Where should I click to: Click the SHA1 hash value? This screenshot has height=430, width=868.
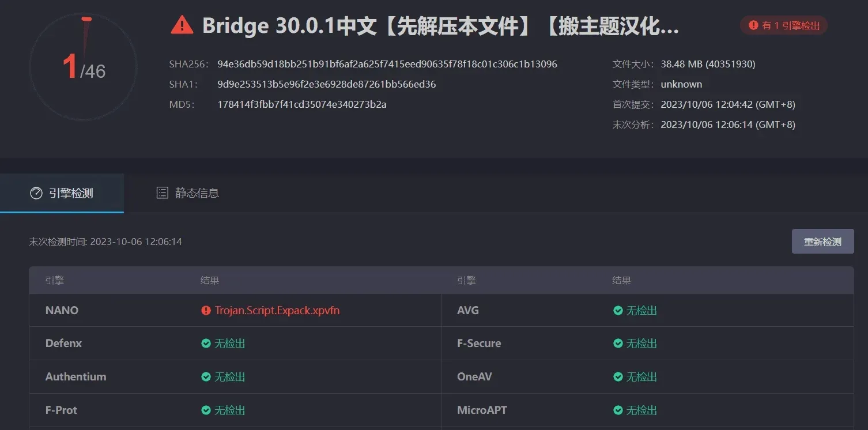[x=326, y=84]
